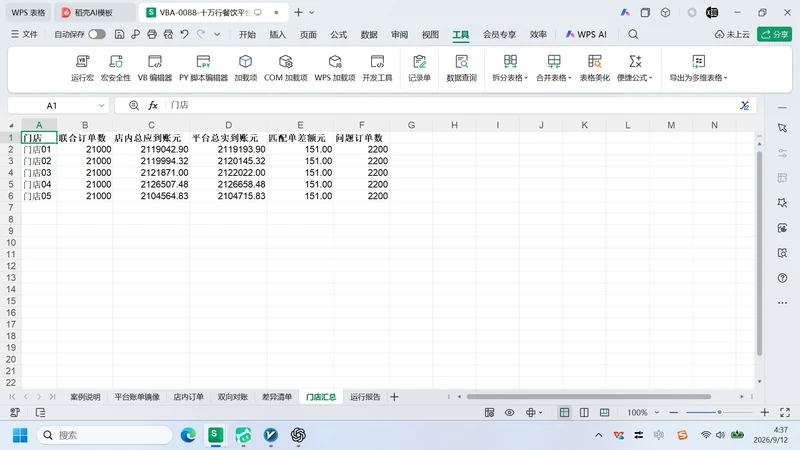Image resolution: width=800 pixels, height=450 pixels.
Task: Click the help question mark in right sidebar
Action: click(782, 278)
